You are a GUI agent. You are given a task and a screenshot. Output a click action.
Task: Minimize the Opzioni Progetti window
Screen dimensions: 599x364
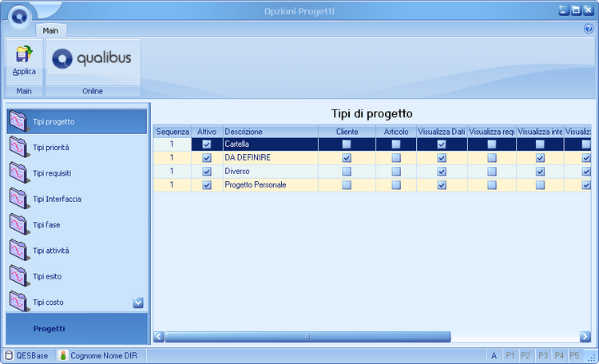tap(564, 10)
